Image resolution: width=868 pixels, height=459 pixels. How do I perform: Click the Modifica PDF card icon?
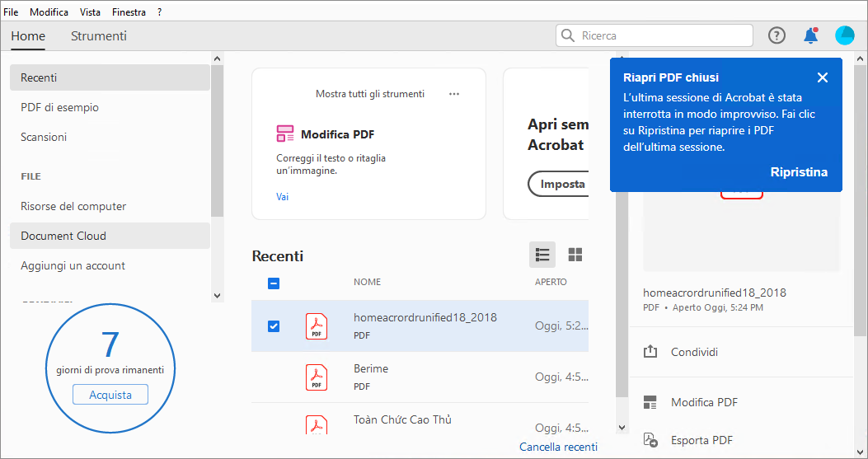tap(285, 133)
